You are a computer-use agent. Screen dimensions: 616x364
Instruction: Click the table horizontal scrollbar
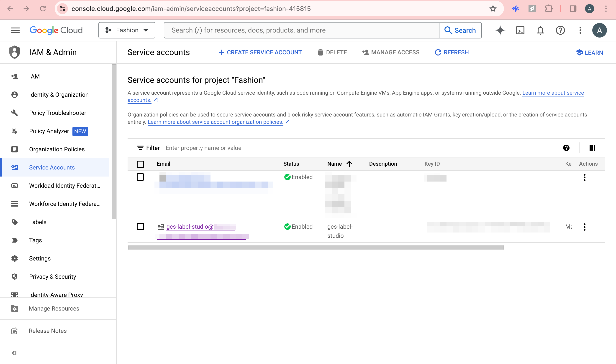pos(316,248)
